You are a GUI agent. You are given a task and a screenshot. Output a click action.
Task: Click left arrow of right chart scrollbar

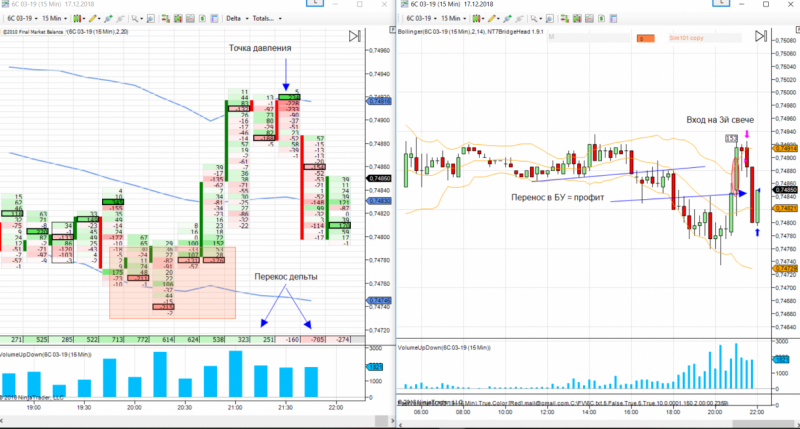(x=402, y=424)
